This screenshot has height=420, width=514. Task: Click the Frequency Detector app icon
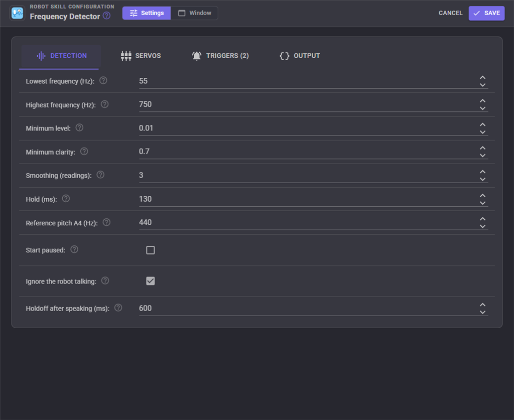tap(18, 13)
